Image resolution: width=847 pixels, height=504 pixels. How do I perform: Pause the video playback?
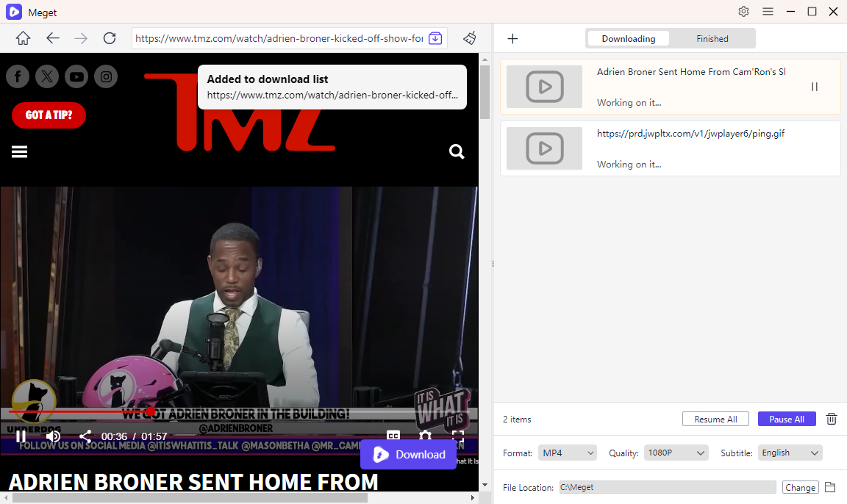[21, 436]
